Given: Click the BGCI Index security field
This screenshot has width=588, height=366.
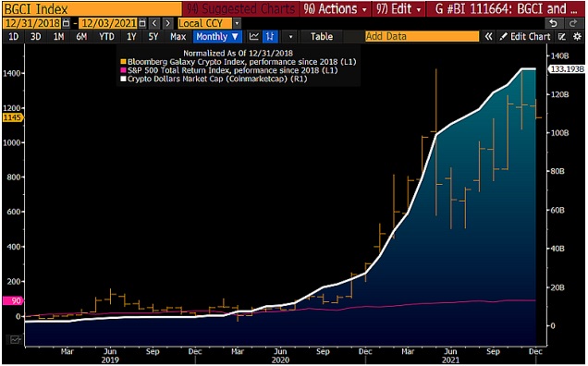Looking at the screenshot, I should [x=92, y=8].
